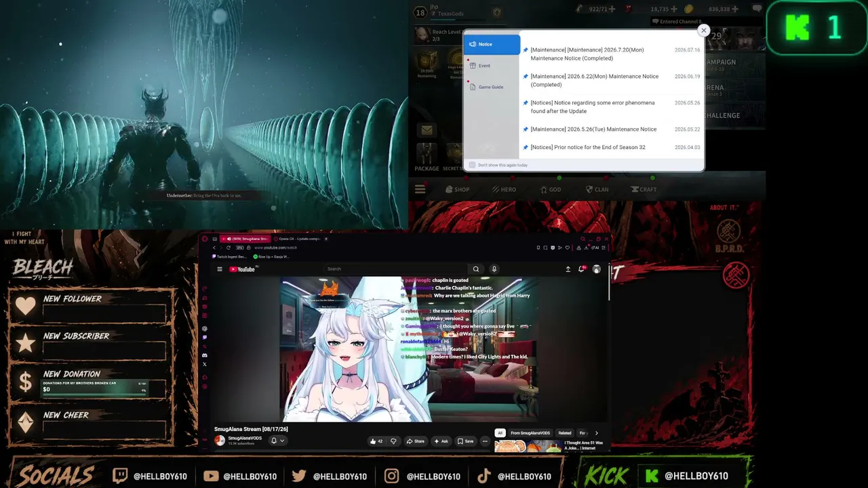Open the game hamburger menu
This screenshot has height=488, width=868.
pos(420,189)
